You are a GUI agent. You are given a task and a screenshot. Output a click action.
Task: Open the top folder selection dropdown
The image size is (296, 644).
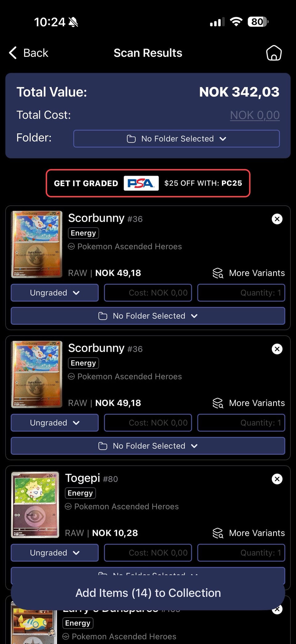click(176, 139)
